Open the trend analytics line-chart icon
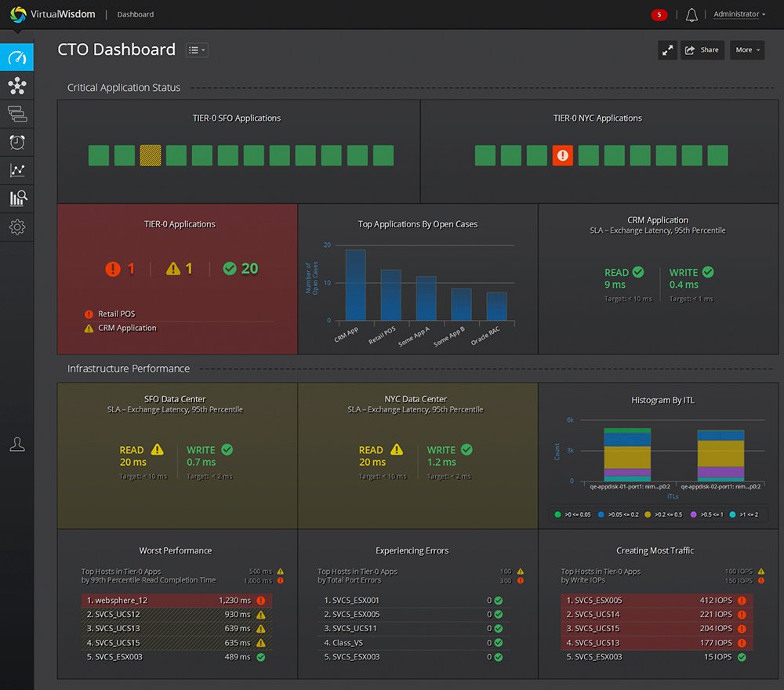Image resolution: width=784 pixels, height=690 pixels. coord(16,170)
